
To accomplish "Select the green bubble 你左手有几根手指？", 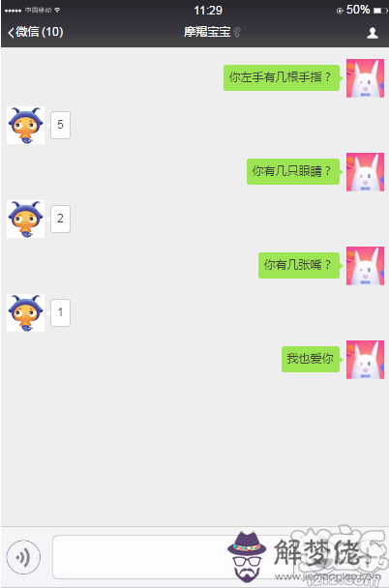I will pos(283,77).
